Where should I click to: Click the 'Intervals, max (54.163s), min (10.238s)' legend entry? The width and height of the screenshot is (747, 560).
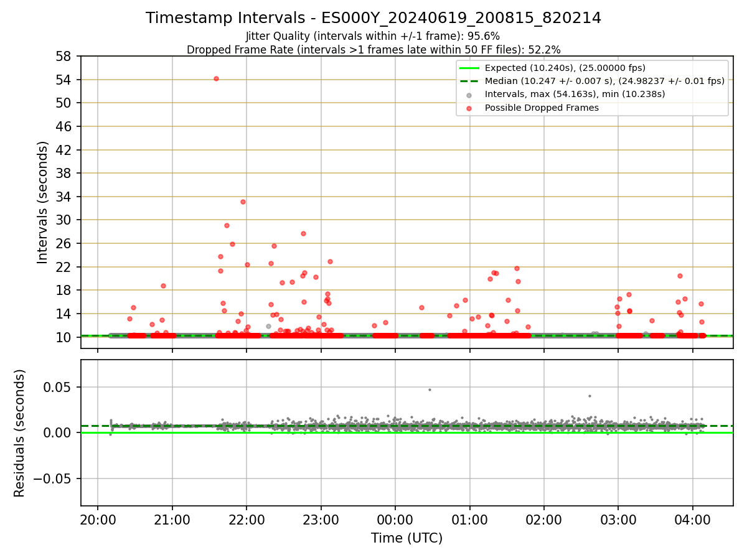[x=575, y=94]
